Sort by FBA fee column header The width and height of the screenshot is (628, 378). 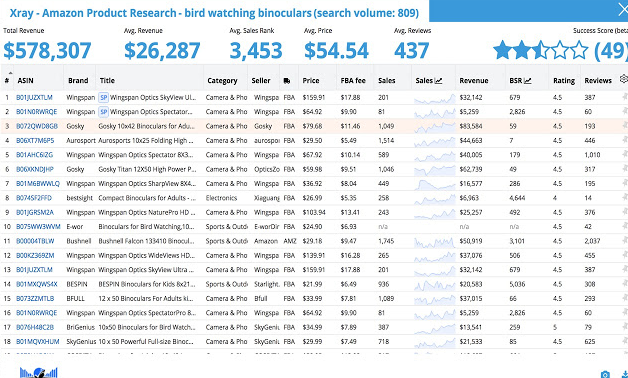[353, 80]
